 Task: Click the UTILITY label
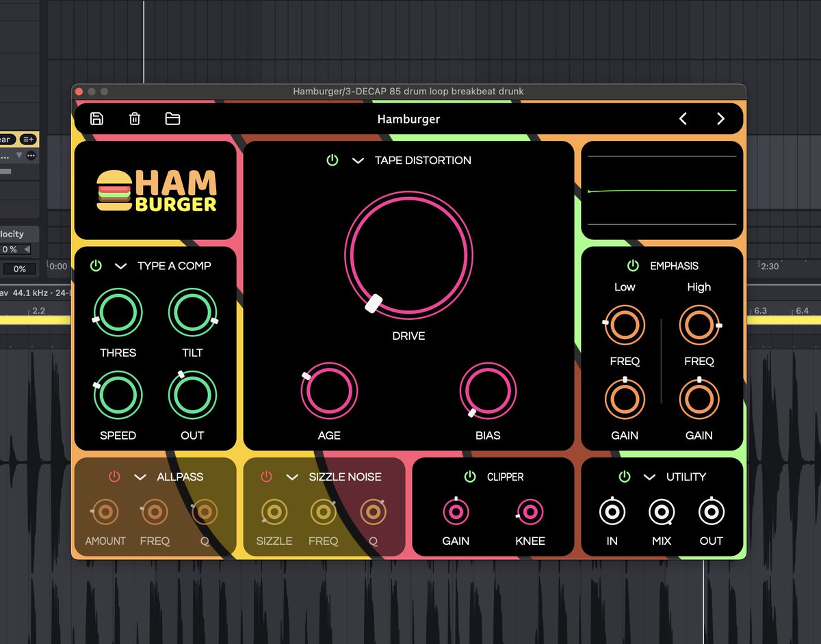click(x=686, y=477)
